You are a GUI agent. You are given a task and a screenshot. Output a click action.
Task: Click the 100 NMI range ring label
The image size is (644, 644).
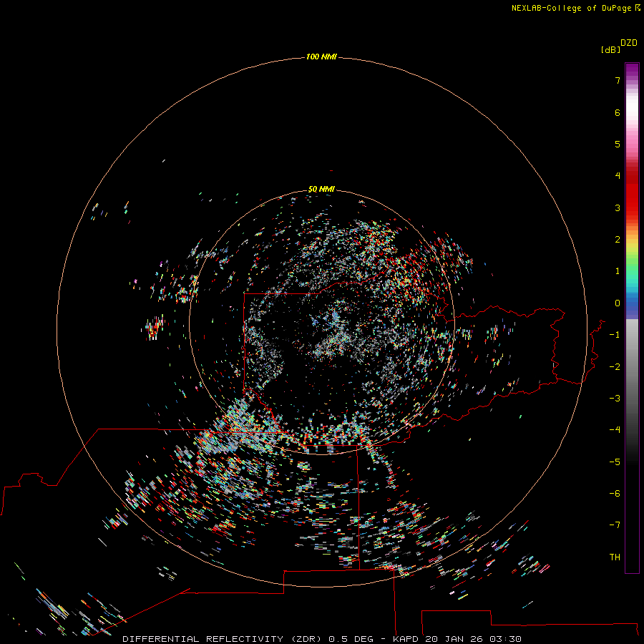tap(321, 57)
